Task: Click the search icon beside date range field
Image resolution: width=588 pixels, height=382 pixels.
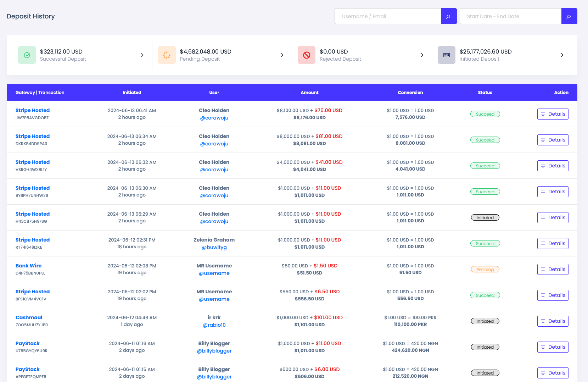Action: point(569,16)
